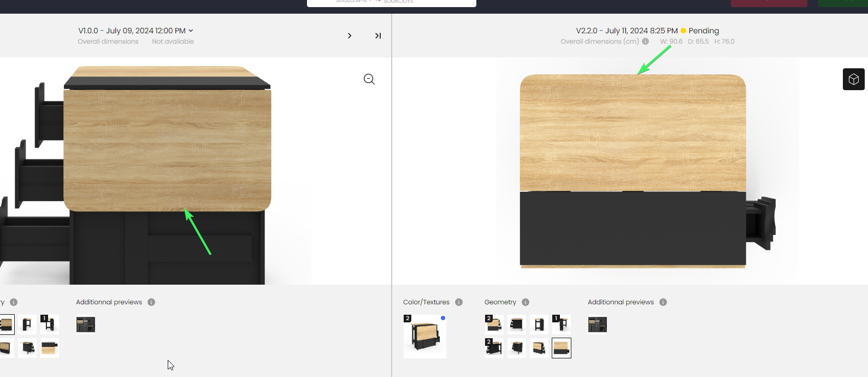Select right Geometry unbadged side-view thumbnail, top row
The image size is (868, 377).
539,325
